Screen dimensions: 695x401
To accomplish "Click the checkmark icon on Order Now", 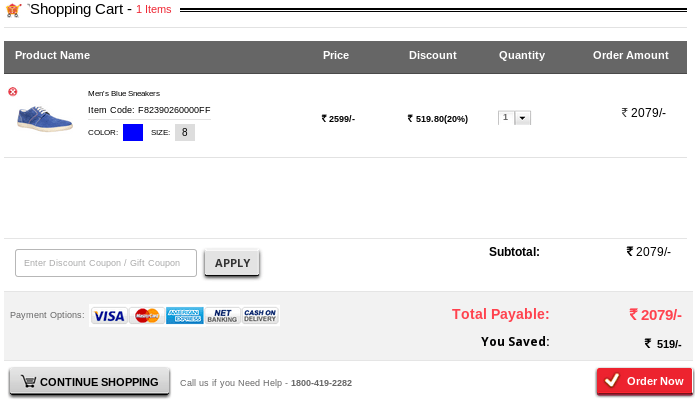I will click(x=612, y=380).
